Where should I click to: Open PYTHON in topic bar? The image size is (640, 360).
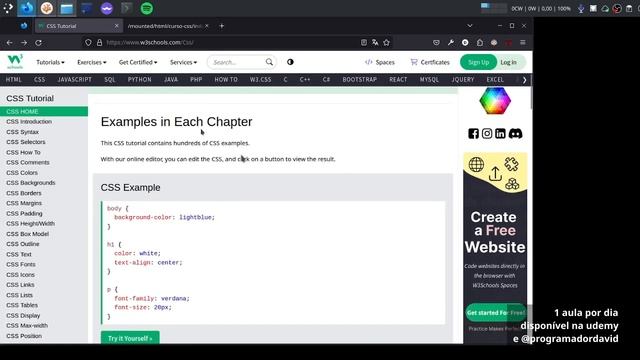tap(140, 80)
